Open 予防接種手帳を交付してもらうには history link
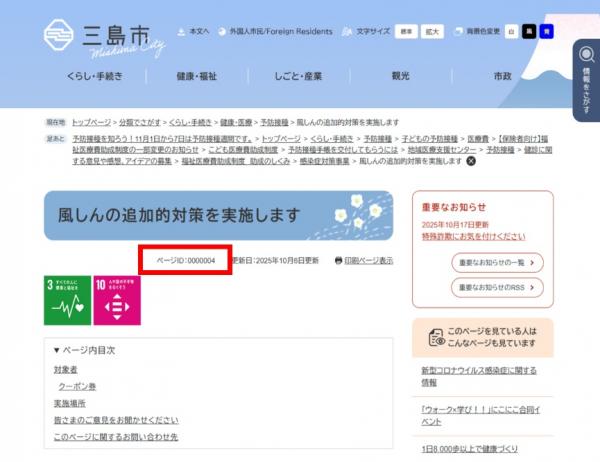The width and height of the screenshot is (600, 462). (x=343, y=150)
